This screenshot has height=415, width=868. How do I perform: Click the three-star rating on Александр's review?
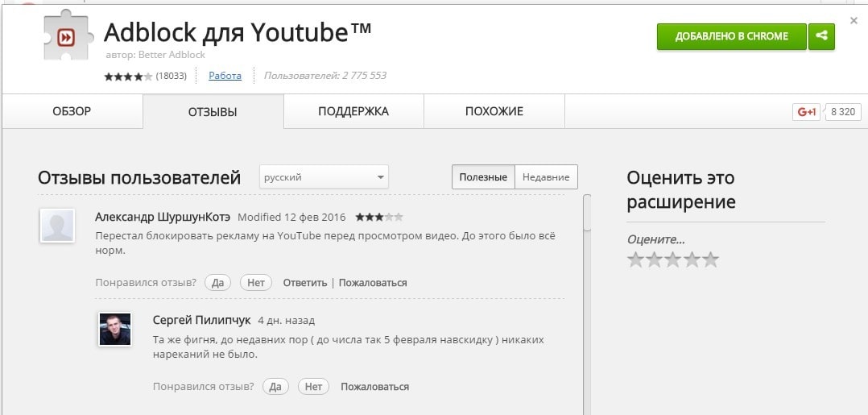(379, 217)
